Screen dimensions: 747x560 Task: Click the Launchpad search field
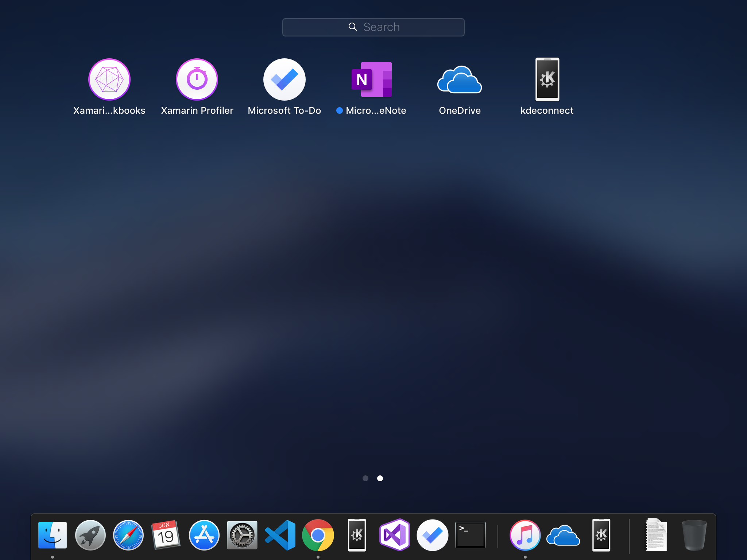click(373, 27)
